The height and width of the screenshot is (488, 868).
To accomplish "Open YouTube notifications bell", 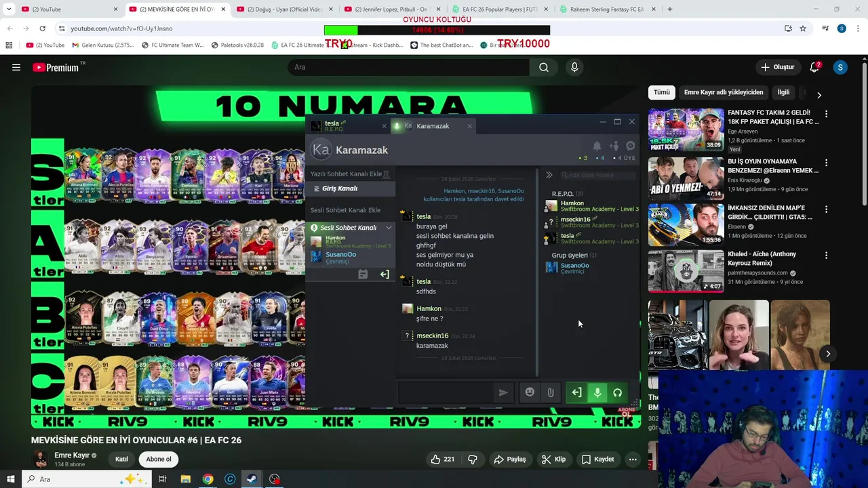I will pyautogui.click(x=815, y=67).
